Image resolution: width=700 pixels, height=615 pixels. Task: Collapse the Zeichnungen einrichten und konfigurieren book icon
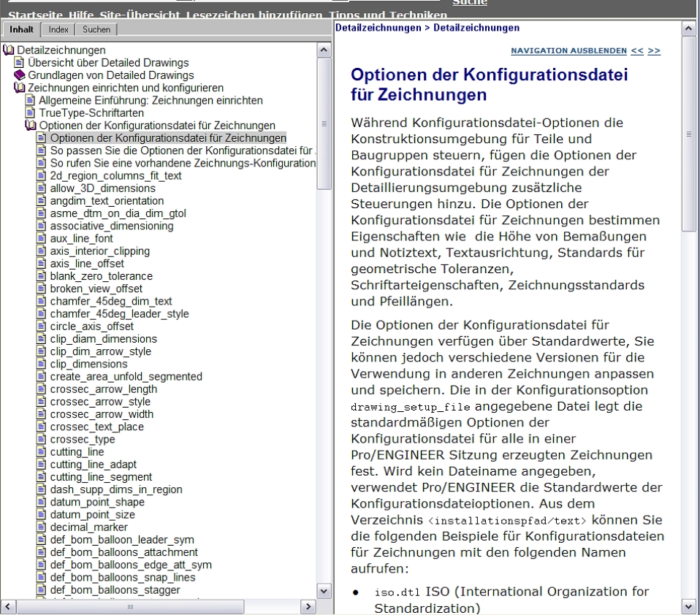20,88
